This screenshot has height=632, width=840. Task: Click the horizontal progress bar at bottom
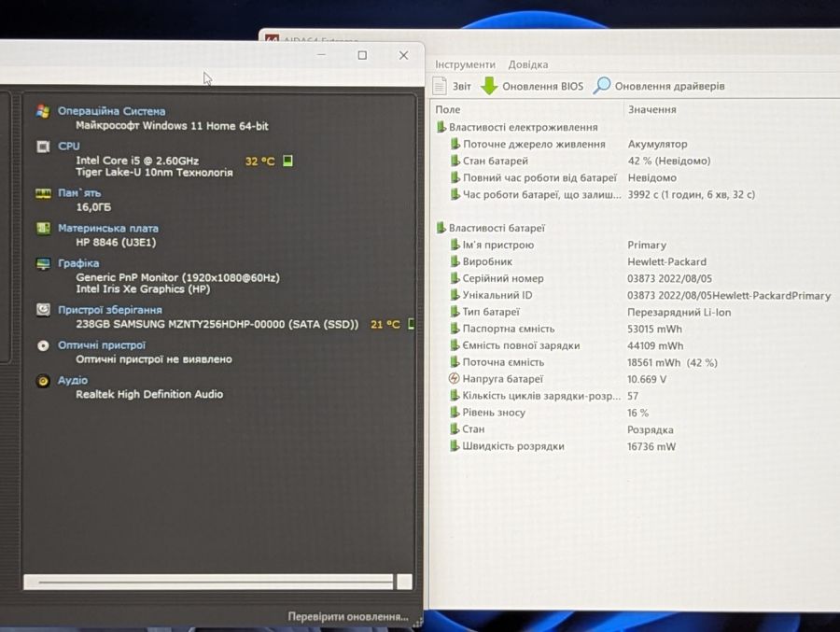208,583
